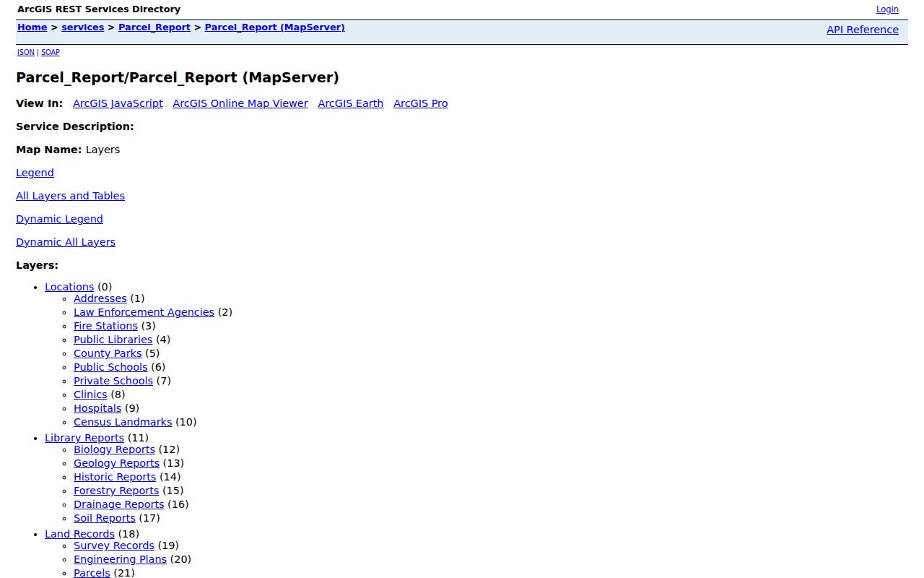Open Soil Reports layer
Screen dimensions: 924x578
(105, 518)
